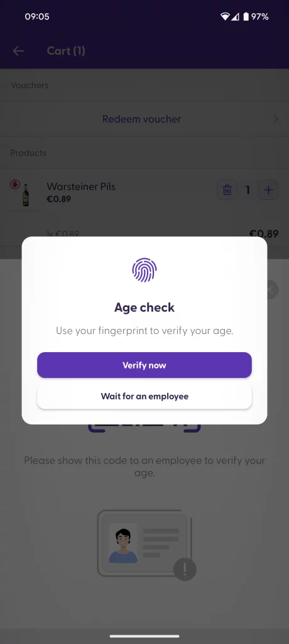The image size is (289, 644).
Task: Increase quantity with the plus icon
Action: point(268,190)
